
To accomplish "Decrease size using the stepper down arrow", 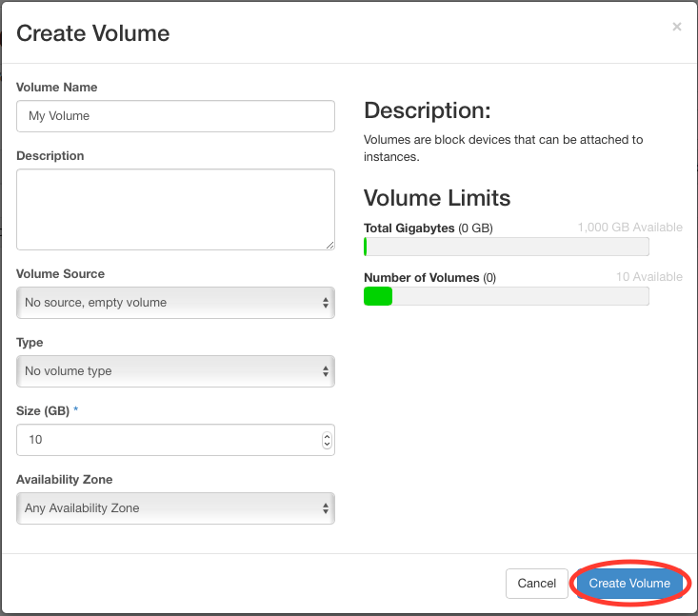I will 327,445.
